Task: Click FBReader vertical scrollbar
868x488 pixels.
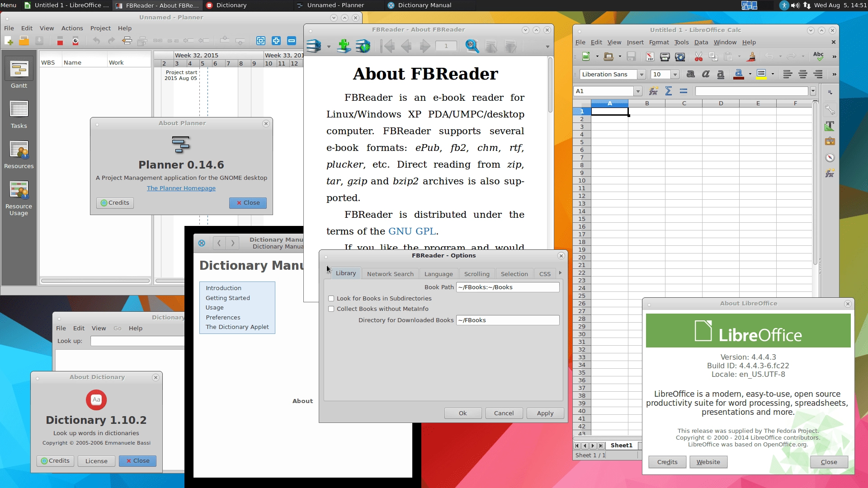Action: 550,86
